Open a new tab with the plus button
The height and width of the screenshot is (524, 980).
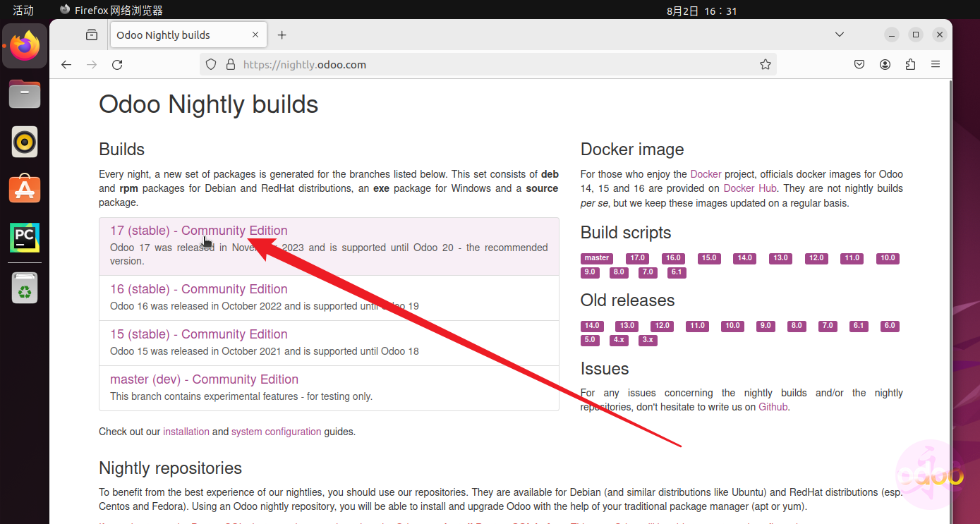282,35
